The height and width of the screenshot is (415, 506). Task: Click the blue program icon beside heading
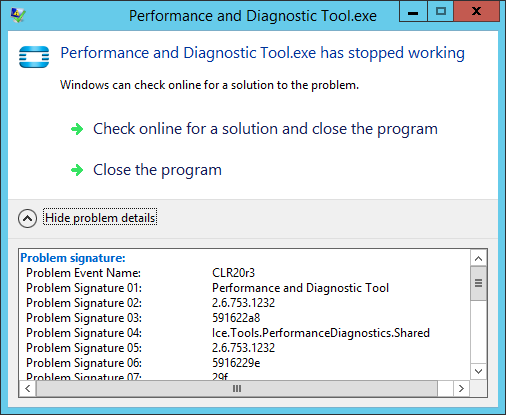(34, 57)
